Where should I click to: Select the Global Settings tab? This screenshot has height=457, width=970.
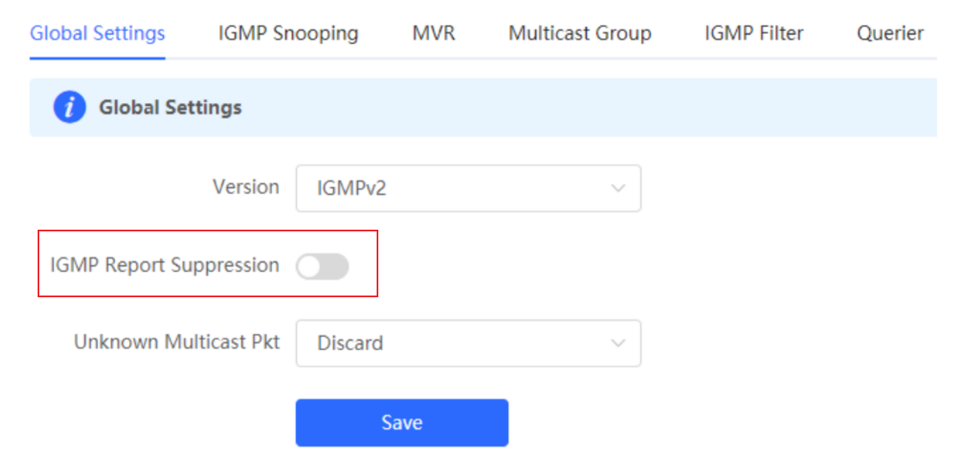[x=98, y=33]
